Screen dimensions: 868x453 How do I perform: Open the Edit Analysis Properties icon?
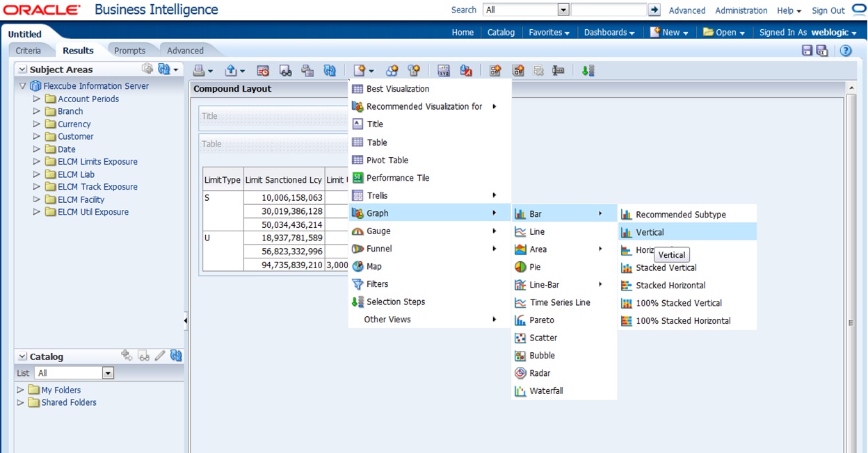point(444,70)
